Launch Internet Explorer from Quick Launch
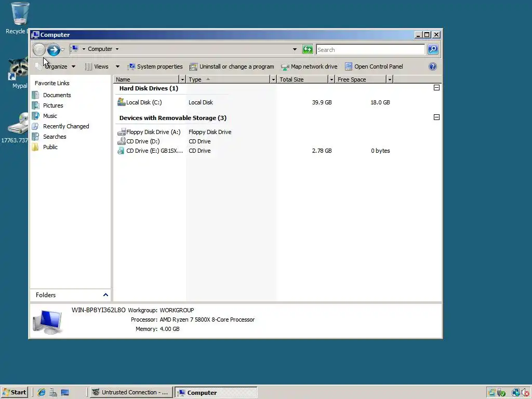This screenshot has height=399, width=532. (x=42, y=393)
